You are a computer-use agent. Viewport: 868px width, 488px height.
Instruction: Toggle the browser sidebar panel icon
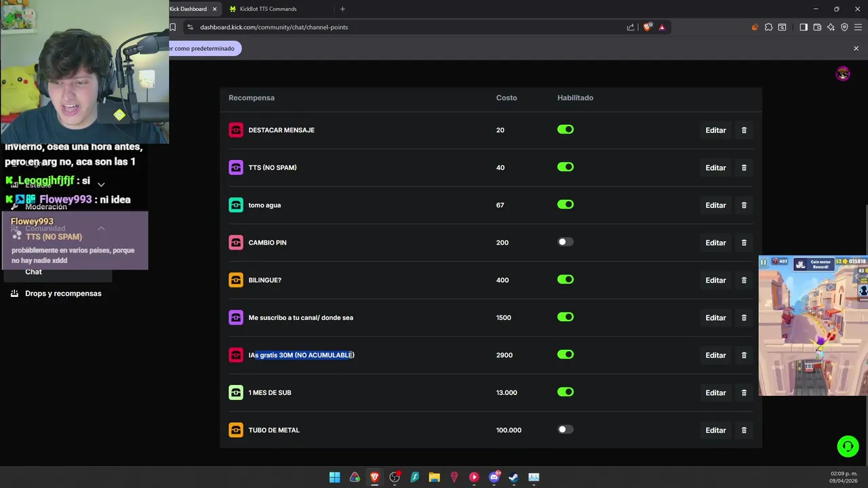point(804,27)
